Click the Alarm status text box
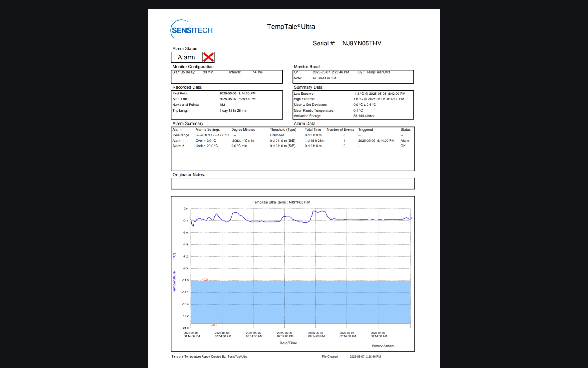 coord(187,57)
